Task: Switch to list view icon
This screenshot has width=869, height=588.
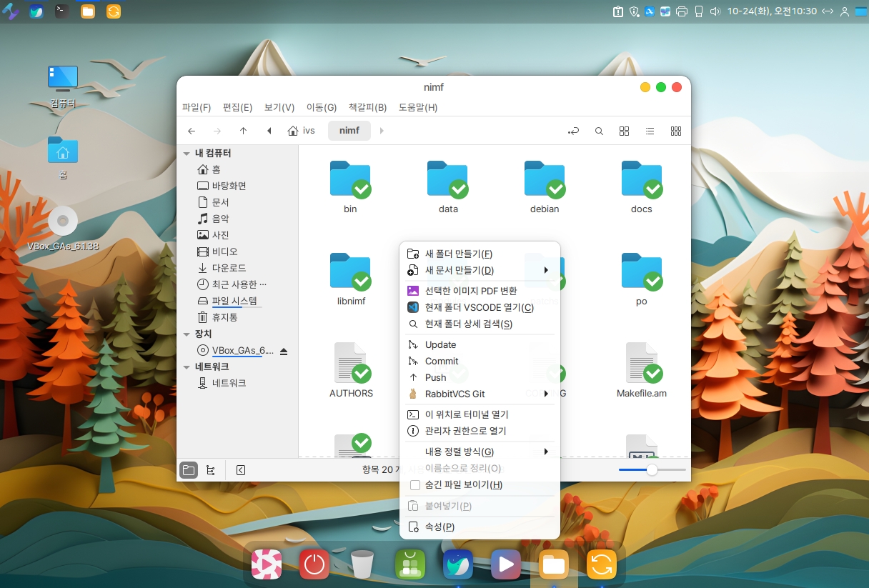Action: tap(650, 131)
